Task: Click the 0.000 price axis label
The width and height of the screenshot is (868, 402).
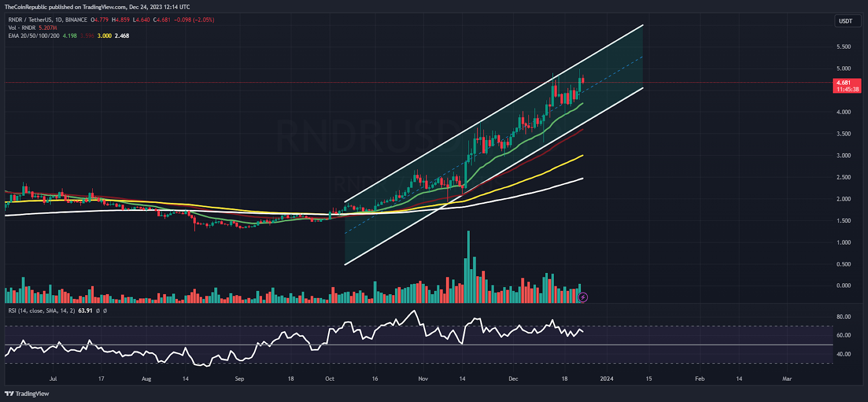Action: [x=844, y=286]
